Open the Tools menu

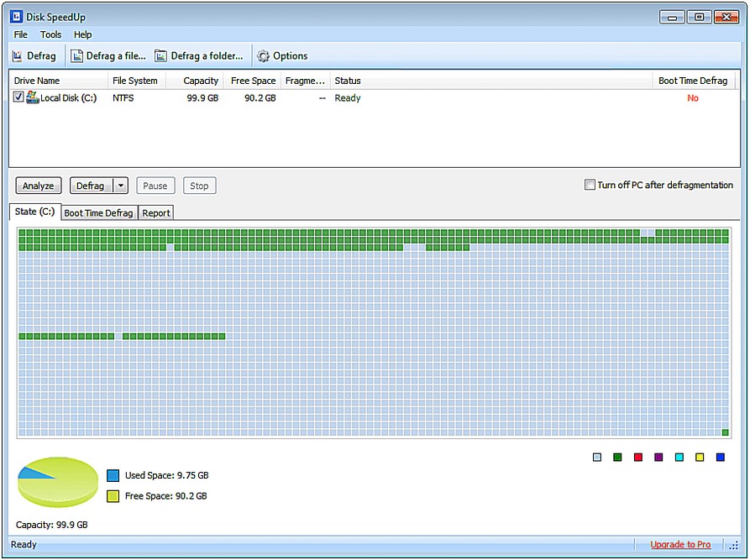tap(50, 34)
